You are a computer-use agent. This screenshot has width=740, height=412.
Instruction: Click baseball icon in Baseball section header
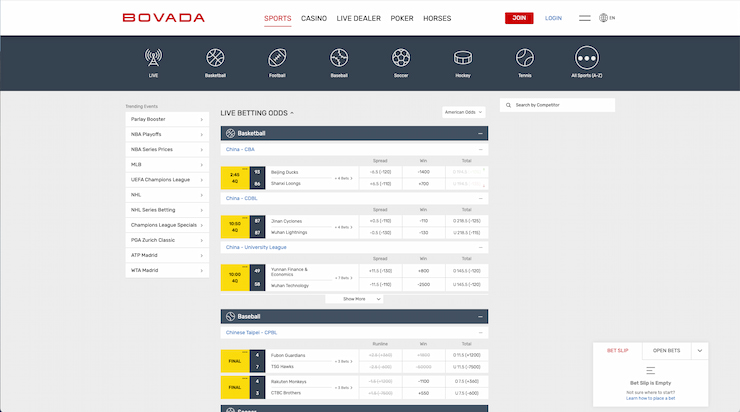point(230,316)
